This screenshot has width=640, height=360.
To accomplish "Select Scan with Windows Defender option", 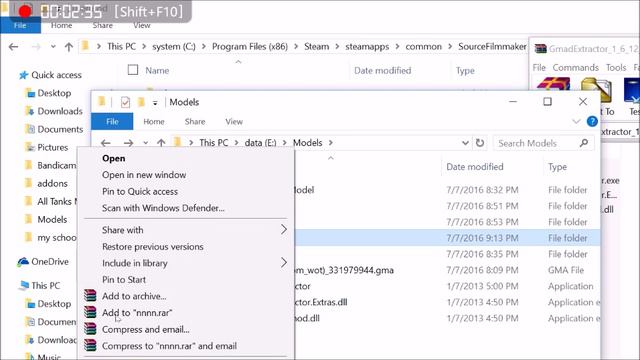I will point(163,208).
